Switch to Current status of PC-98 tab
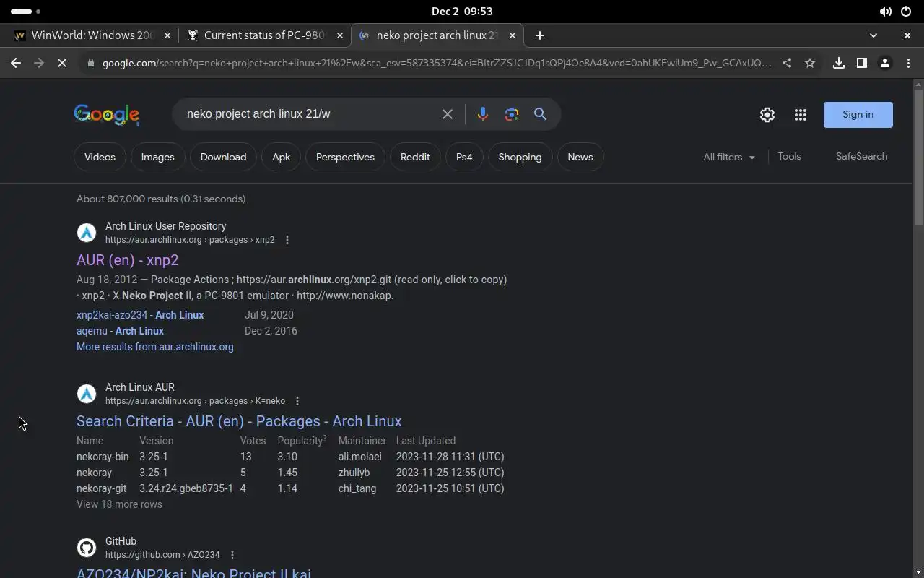924x578 pixels. coord(265,35)
